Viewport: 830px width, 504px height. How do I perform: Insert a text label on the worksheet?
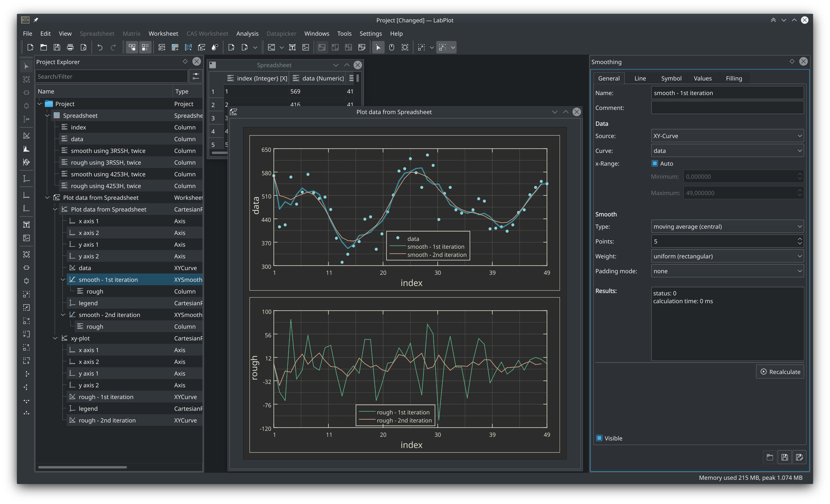[292, 47]
